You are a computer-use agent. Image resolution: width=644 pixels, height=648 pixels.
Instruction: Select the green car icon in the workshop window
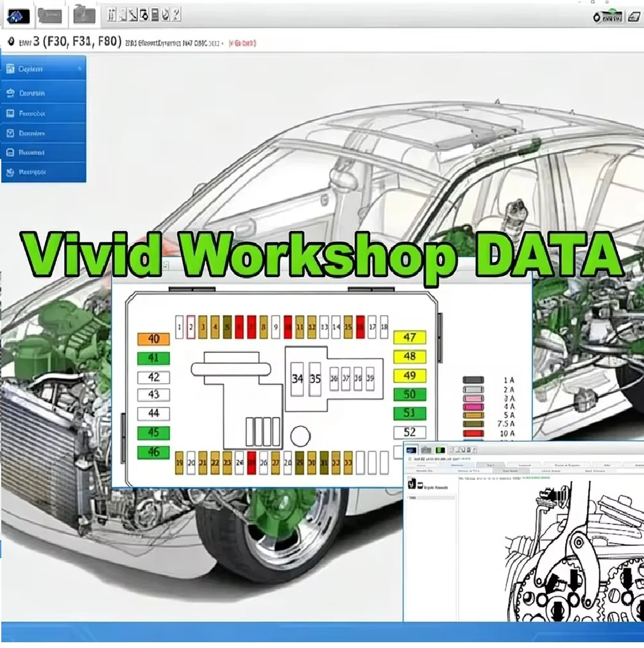440,450
